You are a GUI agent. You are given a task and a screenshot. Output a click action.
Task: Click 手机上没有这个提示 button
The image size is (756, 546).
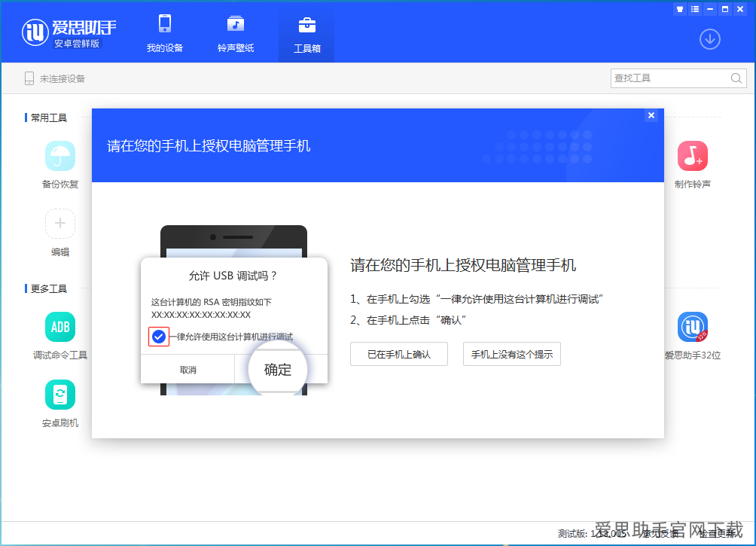tap(511, 354)
